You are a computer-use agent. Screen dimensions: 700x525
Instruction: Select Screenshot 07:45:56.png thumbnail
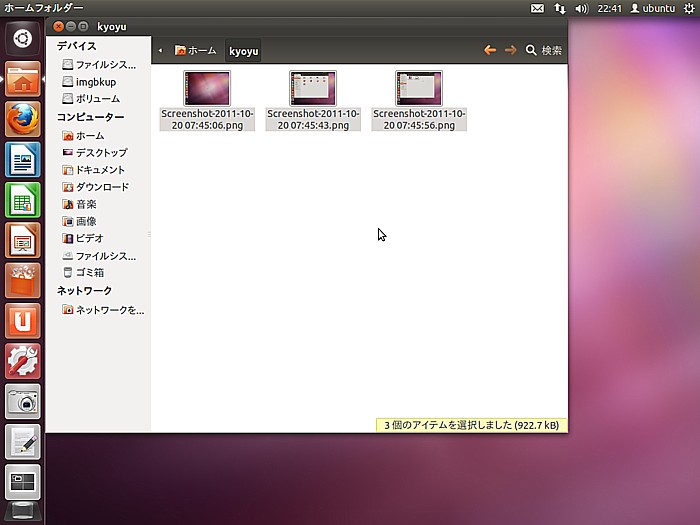tap(419, 88)
